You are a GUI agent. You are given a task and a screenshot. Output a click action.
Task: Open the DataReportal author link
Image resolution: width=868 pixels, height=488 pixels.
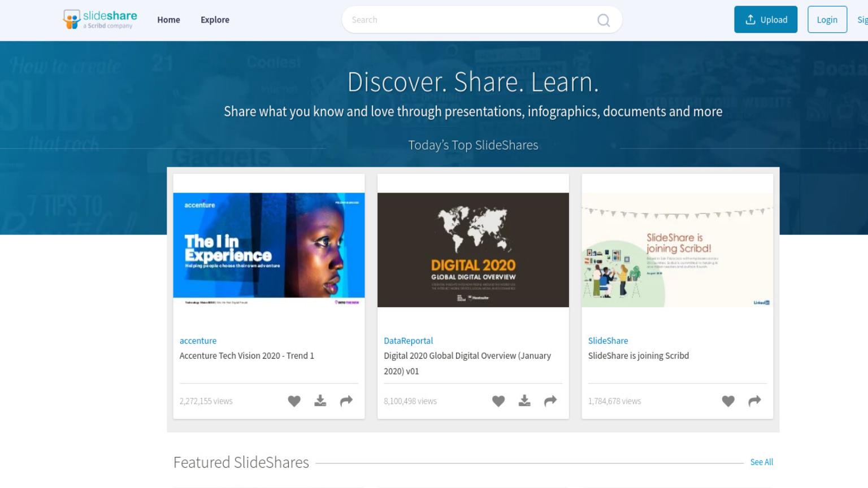408,341
